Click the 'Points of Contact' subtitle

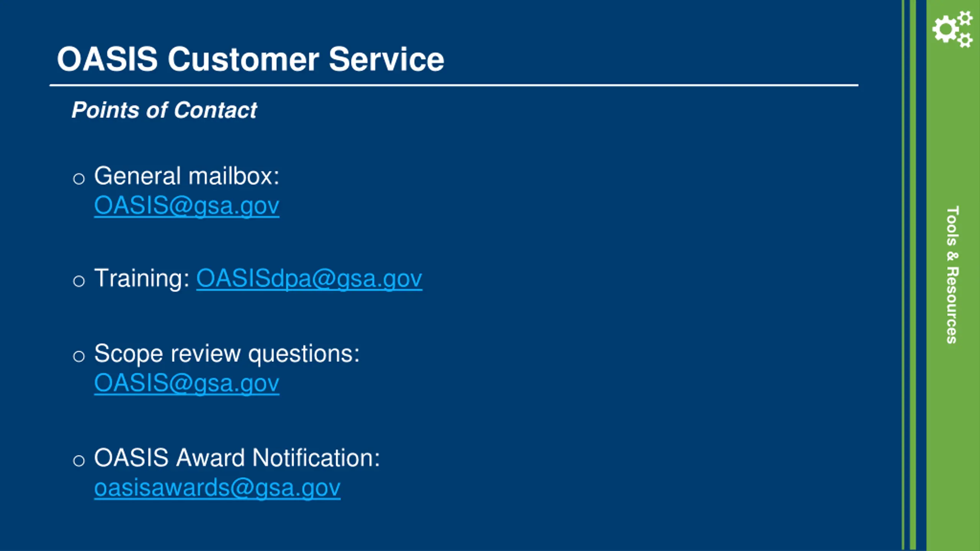(x=164, y=110)
